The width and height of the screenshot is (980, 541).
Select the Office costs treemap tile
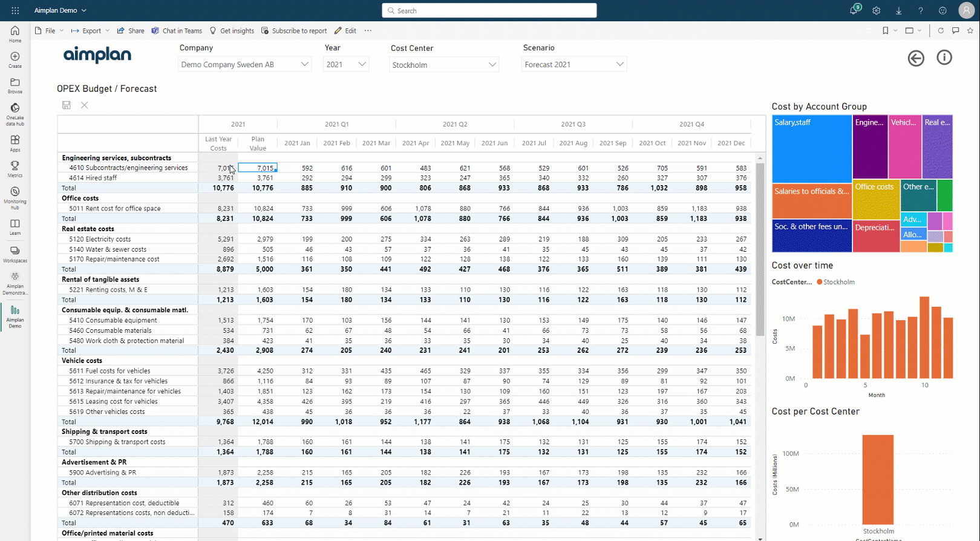876,199
